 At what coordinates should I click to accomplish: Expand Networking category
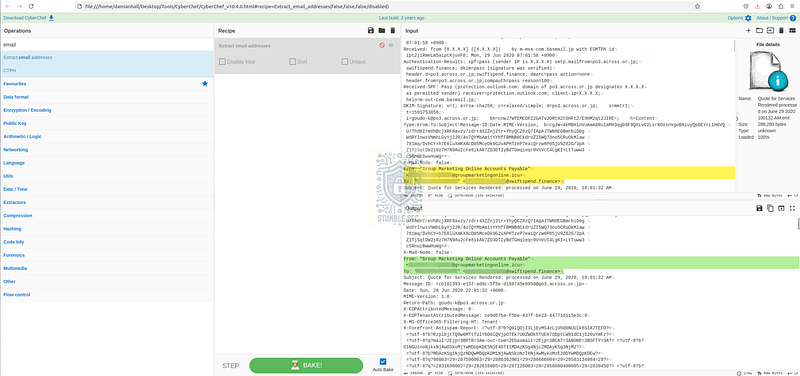point(107,150)
